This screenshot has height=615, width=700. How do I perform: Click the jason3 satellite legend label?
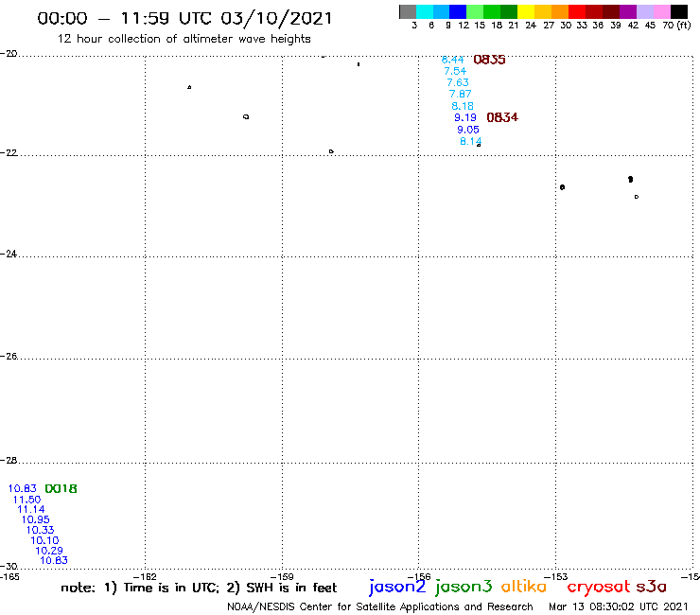coord(464,587)
